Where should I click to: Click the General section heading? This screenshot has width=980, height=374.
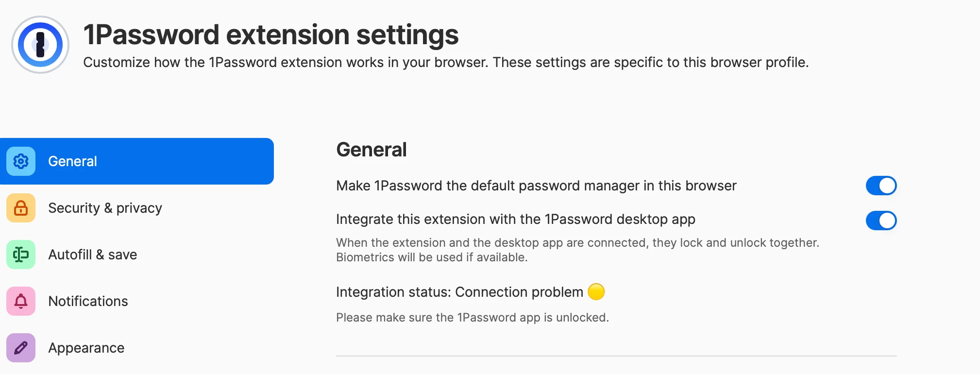[372, 150]
